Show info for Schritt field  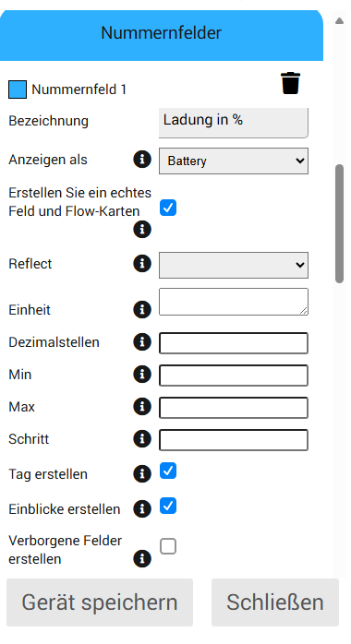[142, 439]
